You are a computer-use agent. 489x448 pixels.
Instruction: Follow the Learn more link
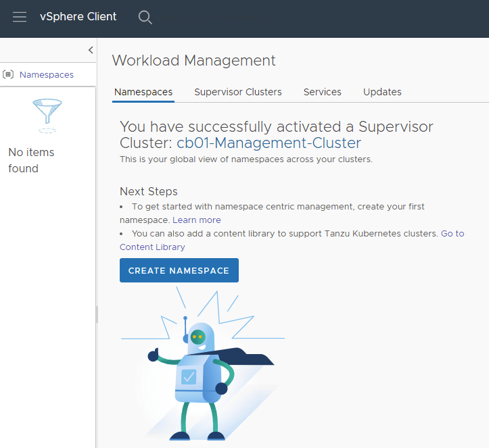tap(196, 220)
